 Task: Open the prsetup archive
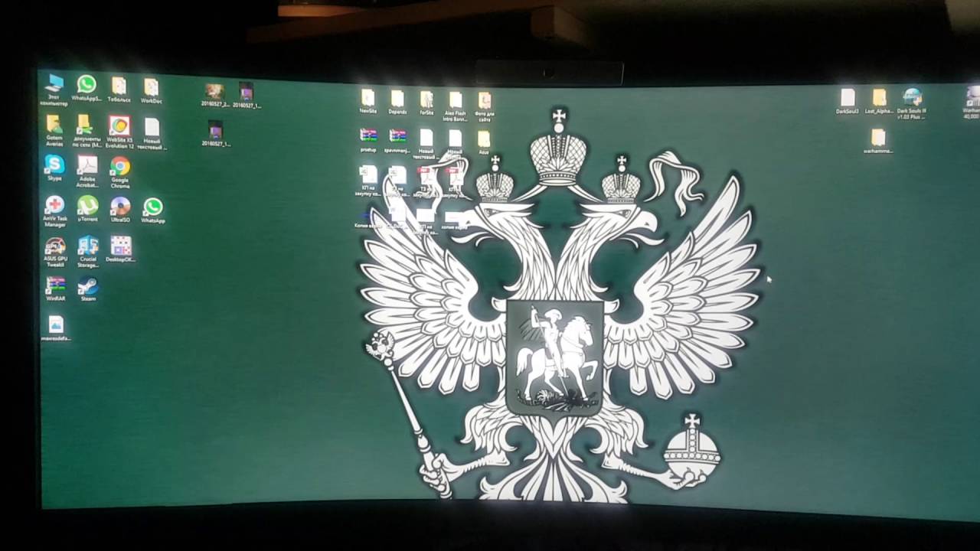368,140
